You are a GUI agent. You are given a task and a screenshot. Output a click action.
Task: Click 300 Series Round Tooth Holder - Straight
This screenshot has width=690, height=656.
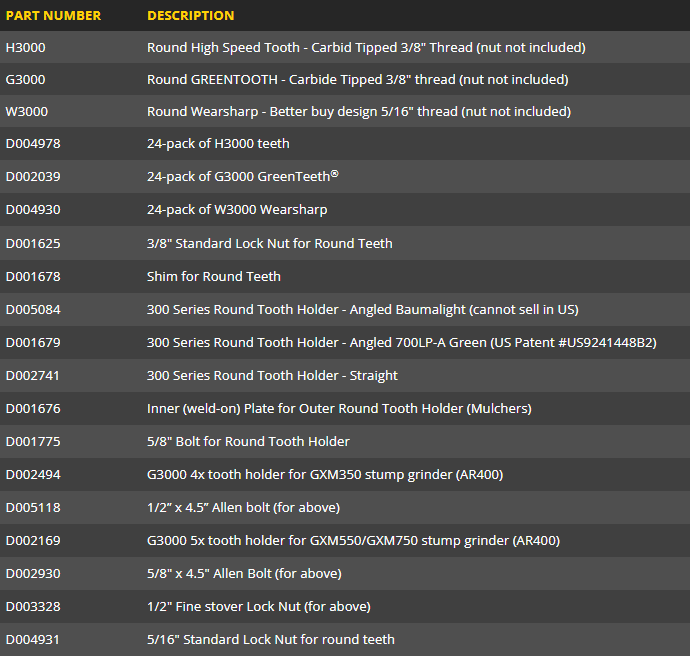click(x=272, y=375)
